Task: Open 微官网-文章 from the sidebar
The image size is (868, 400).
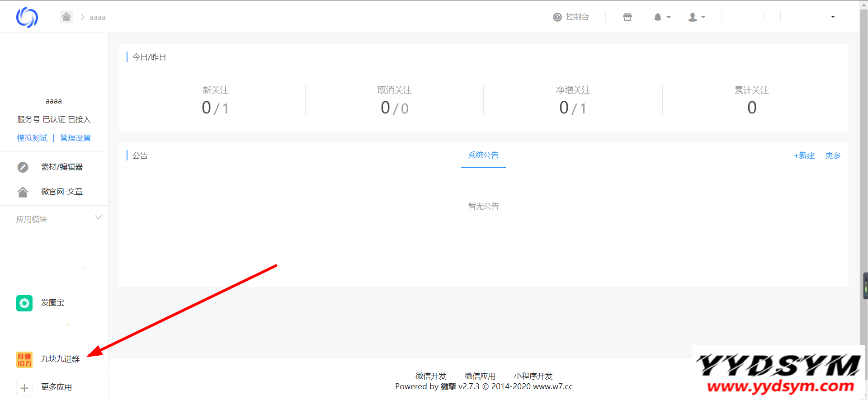Action: click(x=61, y=192)
